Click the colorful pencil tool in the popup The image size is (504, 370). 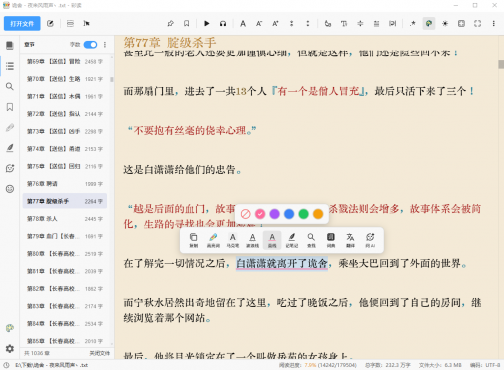point(213,240)
